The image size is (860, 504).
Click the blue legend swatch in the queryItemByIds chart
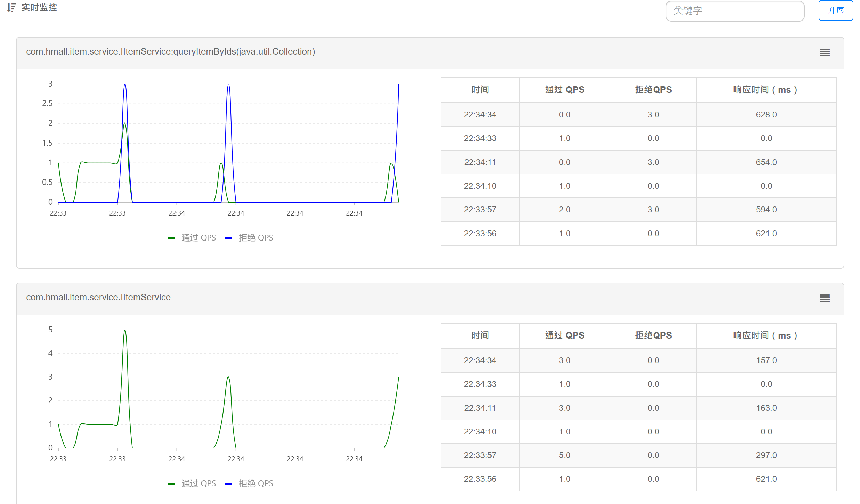pos(228,238)
